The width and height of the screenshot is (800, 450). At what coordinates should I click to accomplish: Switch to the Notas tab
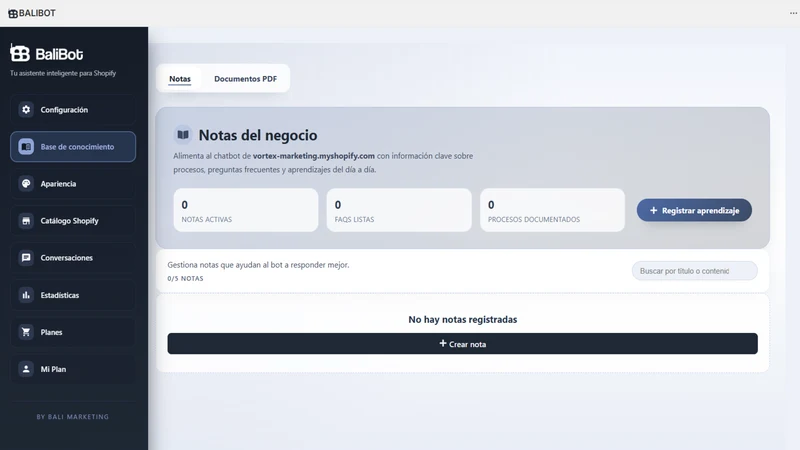point(180,79)
